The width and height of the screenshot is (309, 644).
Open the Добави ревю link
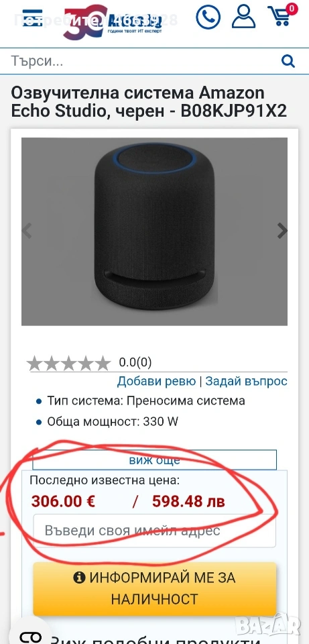156,381
